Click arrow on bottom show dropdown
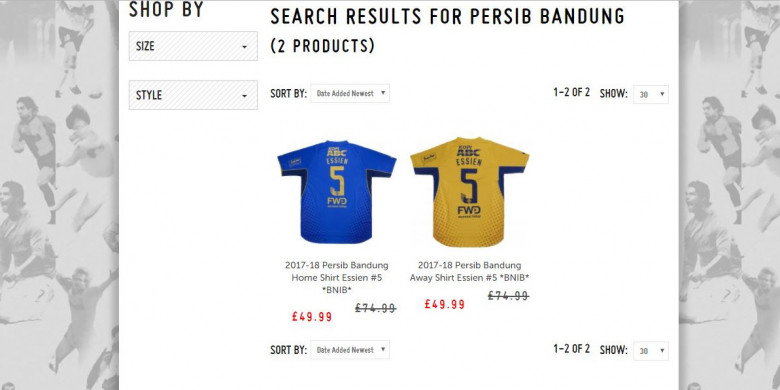780x390 pixels. coord(662,351)
